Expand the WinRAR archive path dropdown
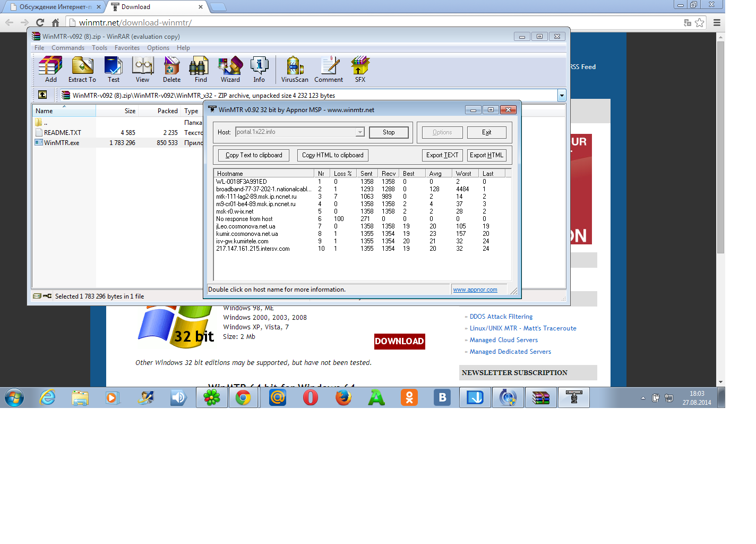The height and width of the screenshot is (544, 756). coord(562,95)
